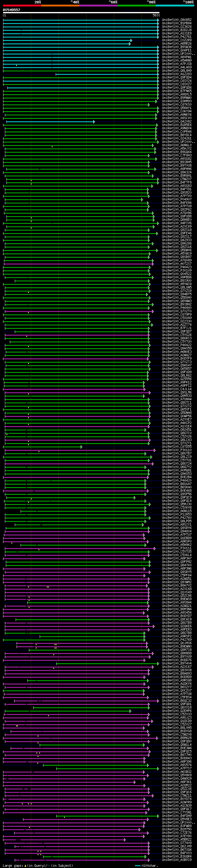The image size is (197, 868).
Task: Select the UniRef100_A8MR26 label
Action: [x=177, y=43]
